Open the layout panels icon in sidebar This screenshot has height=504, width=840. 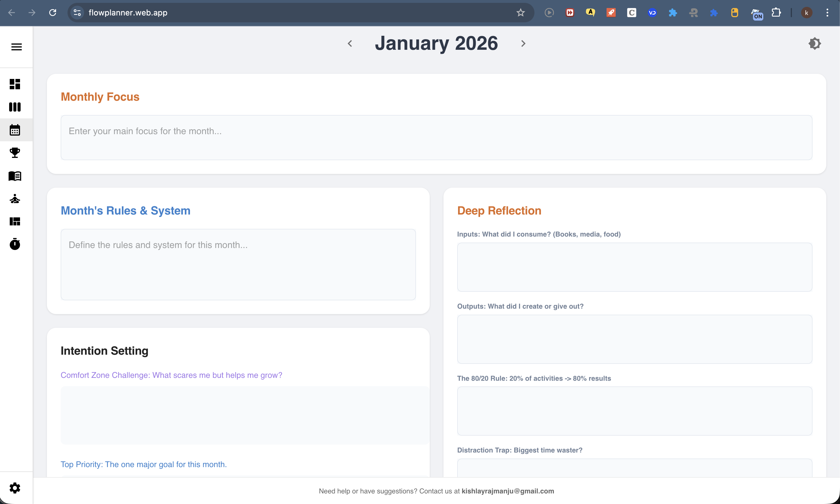pos(15,222)
